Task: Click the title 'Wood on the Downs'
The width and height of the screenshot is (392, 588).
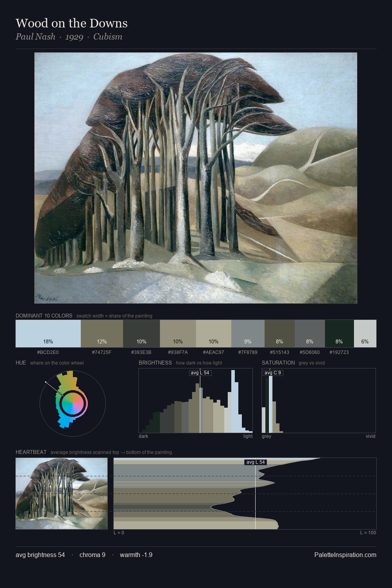Action: pyautogui.click(x=72, y=23)
